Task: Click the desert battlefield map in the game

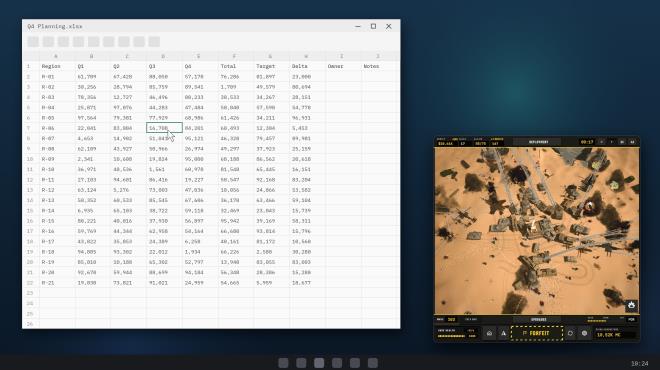Action: point(537,231)
